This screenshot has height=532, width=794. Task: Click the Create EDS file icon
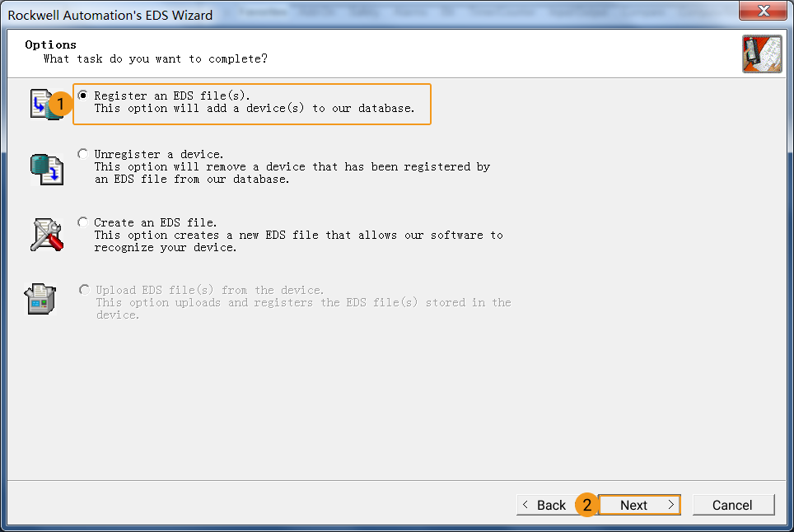tap(45, 234)
